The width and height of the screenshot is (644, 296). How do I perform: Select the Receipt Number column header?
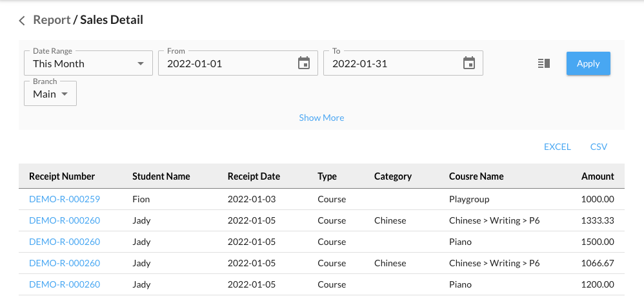pyautogui.click(x=62, y=176)
